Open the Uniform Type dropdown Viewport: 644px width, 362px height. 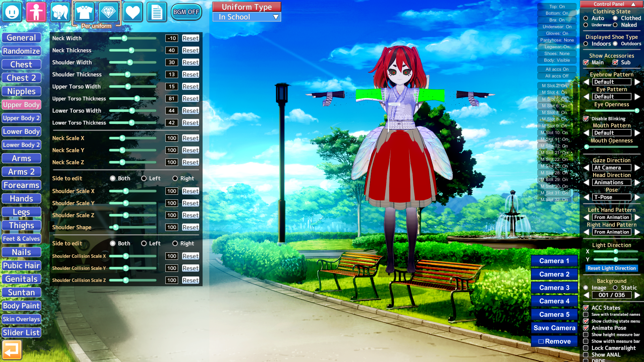pyautogui.click(x=247, y=17)
